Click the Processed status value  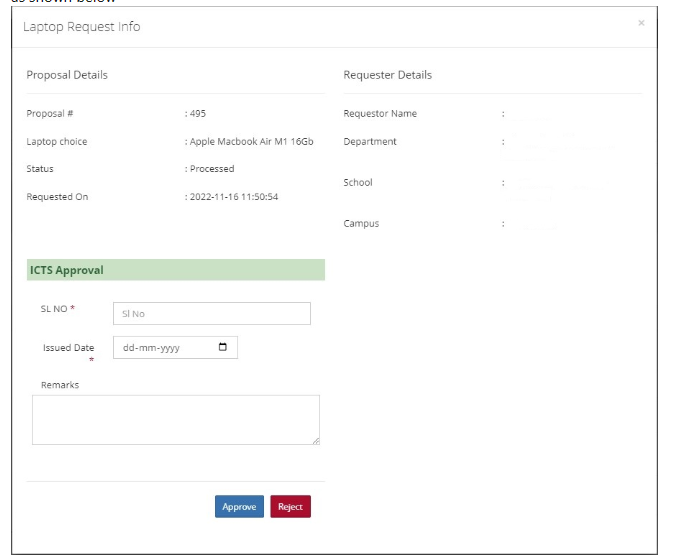(212, 169)
